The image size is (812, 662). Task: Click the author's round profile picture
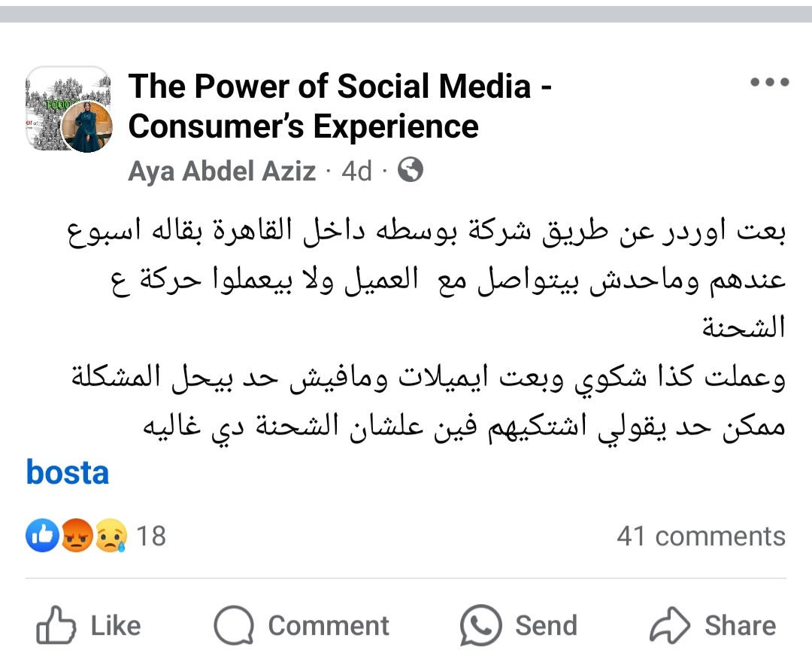[86, 126]
